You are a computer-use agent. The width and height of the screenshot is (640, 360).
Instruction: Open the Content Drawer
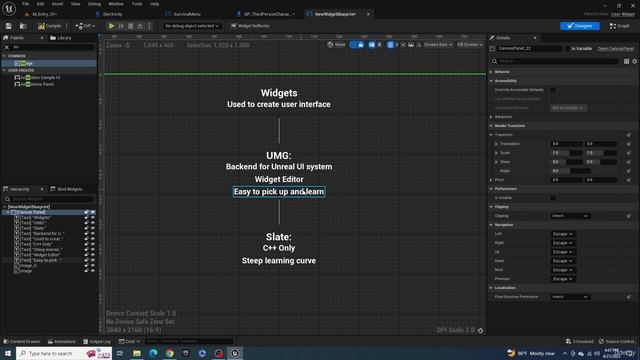pos(22,341)
